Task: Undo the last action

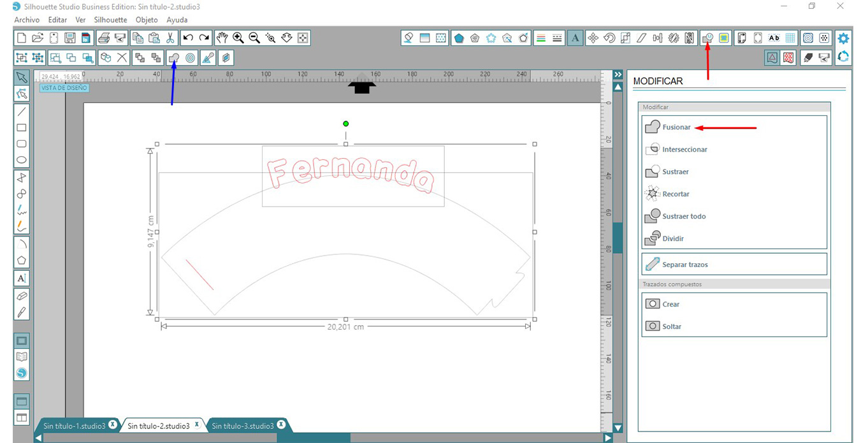Action: pyautogui.click(x=188, y=38)
